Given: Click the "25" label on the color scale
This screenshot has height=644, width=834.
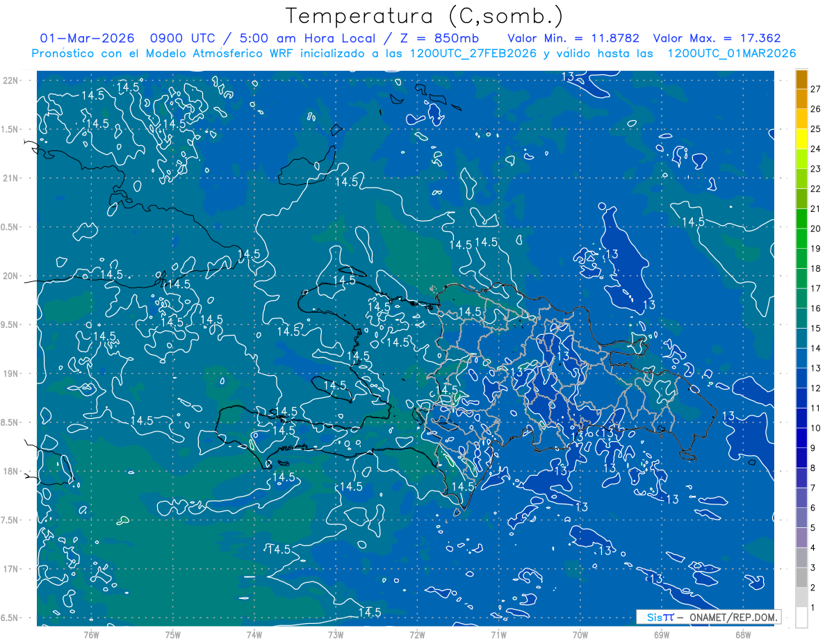Looking at the screenshot, I should coord(815,129).
